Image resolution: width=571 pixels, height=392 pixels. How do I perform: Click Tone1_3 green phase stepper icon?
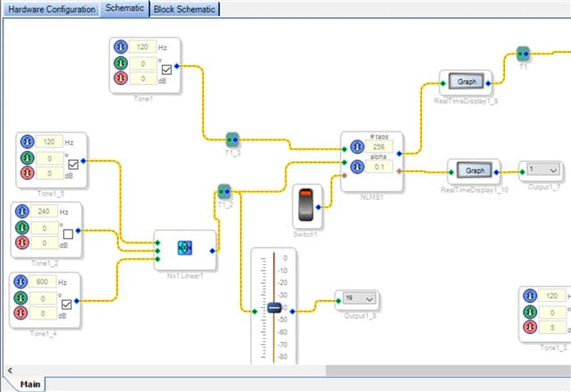(x=530, y=312)
